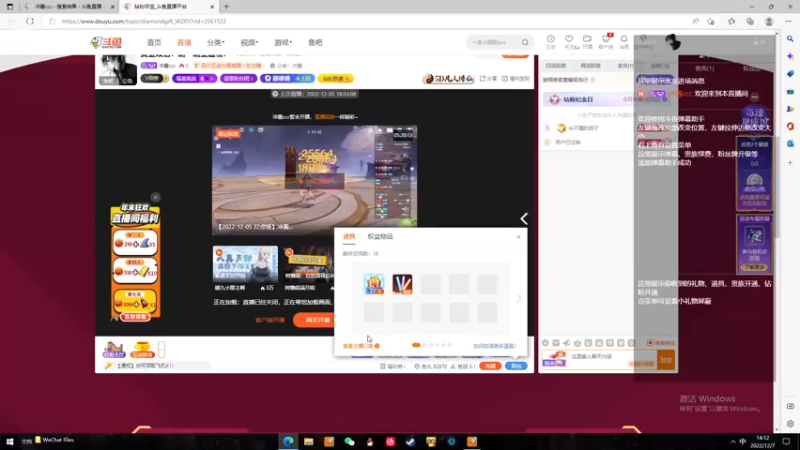Select 直播 in the top navigation
The image size is (800, 450).
(184, 42)
